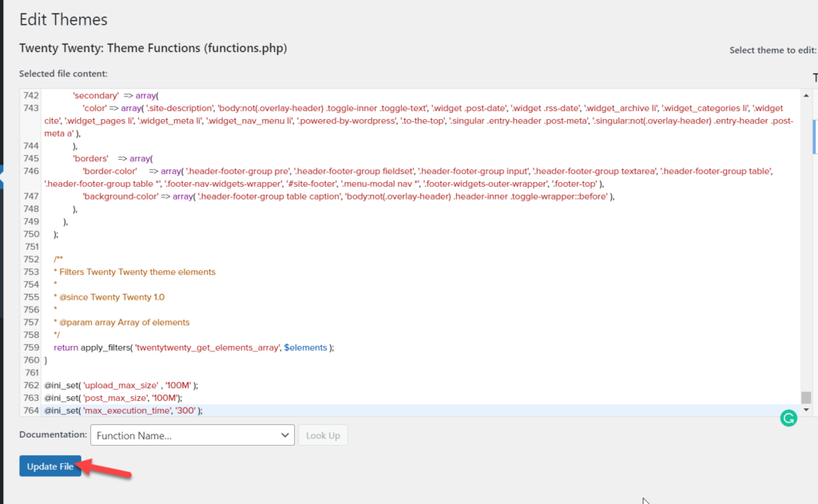The image size is (818, 504).
Task: Click the 'Selected file content:' label
Action: click(x=63, y=73)
